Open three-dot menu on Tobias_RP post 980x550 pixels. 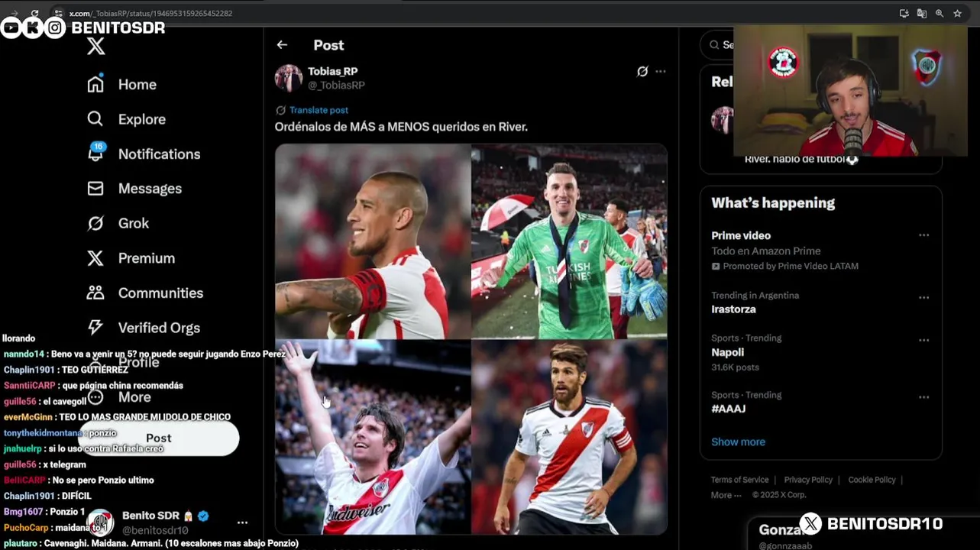click(661, 71)
